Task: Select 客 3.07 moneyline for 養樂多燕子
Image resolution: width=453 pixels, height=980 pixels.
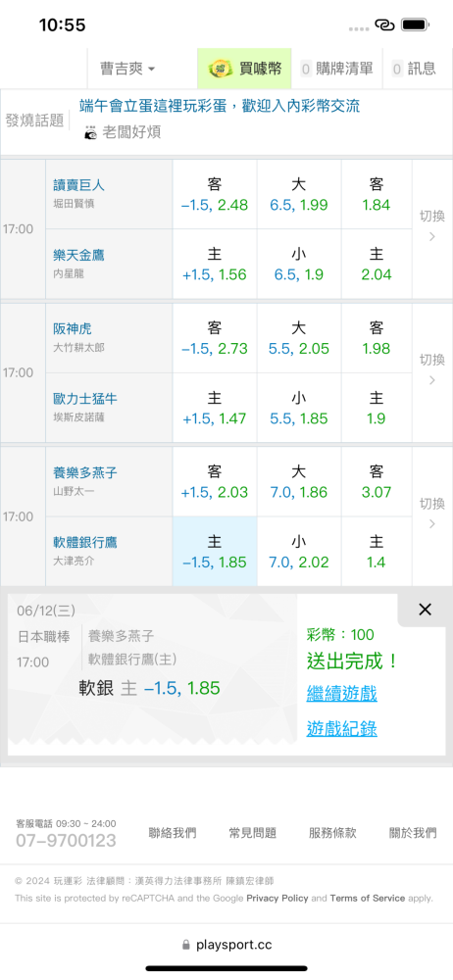Action: click(377, 482)
